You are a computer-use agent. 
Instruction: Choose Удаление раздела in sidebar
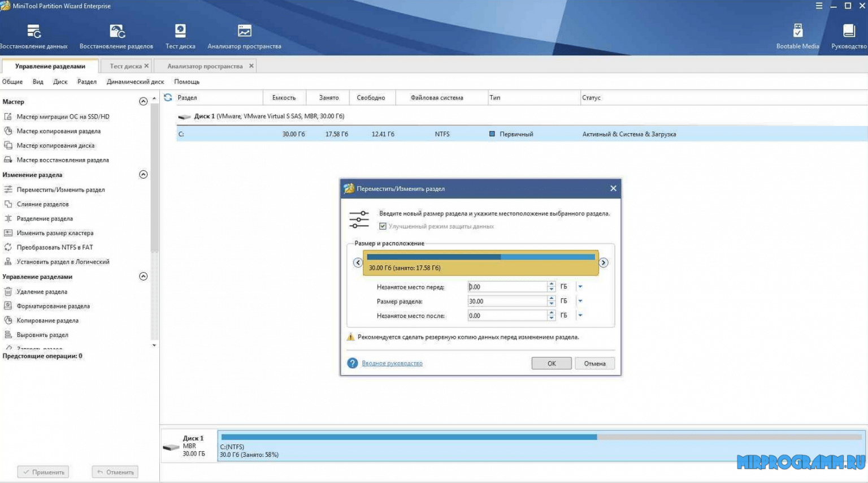[x=41, y=292]
